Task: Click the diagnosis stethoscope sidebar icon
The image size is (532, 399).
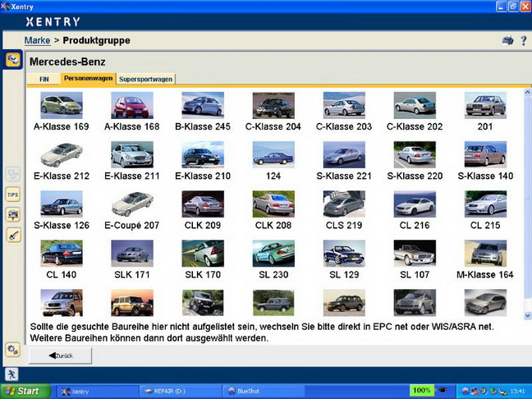Action: point(13,174)
